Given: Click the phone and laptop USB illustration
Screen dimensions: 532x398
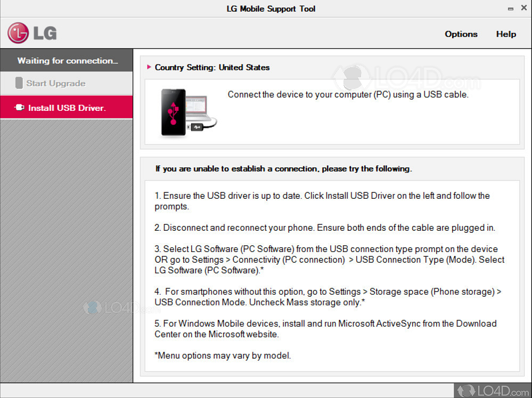Looking at the screenshot, I should point(189,112).
